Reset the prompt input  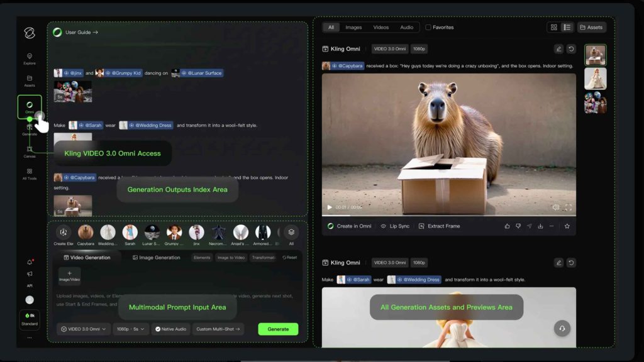pyautogui.click(x=289, y=257)
